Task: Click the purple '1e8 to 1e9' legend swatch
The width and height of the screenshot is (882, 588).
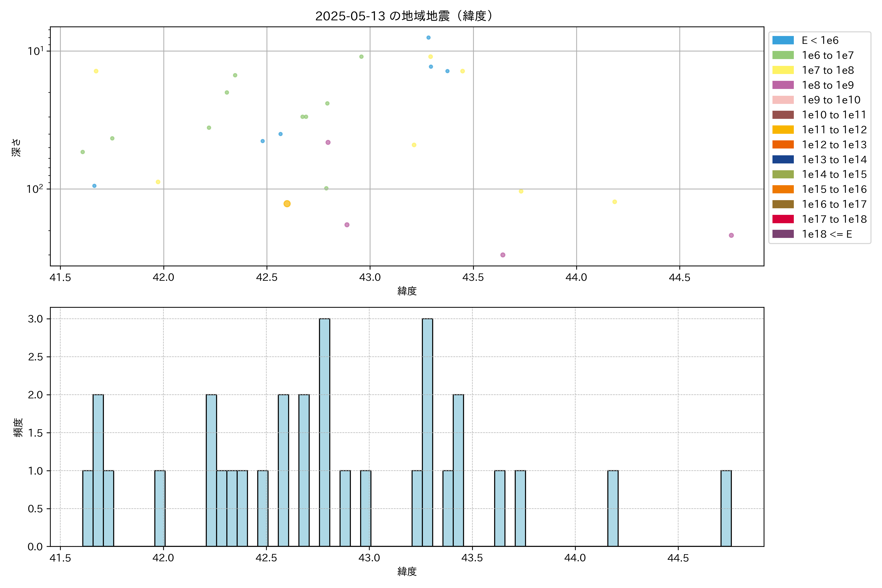Action: pyautogui.click(x=783, y=85)
